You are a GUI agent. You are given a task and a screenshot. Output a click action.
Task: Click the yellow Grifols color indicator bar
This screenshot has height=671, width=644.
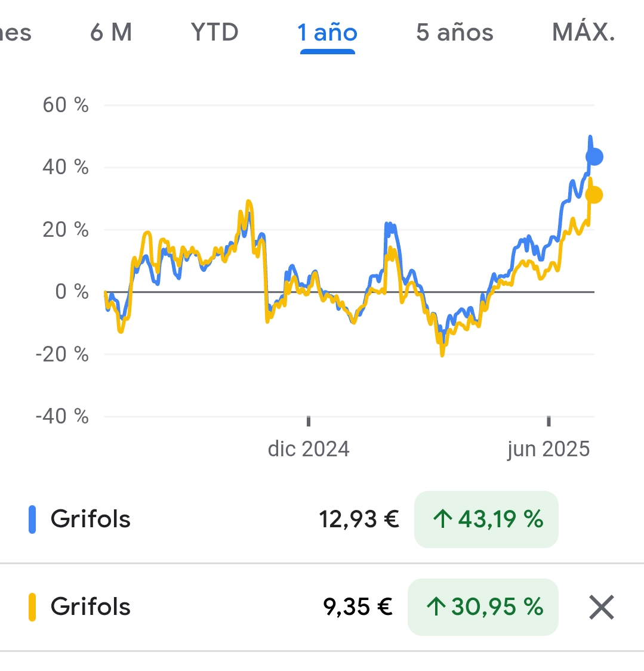coord(32,607)
